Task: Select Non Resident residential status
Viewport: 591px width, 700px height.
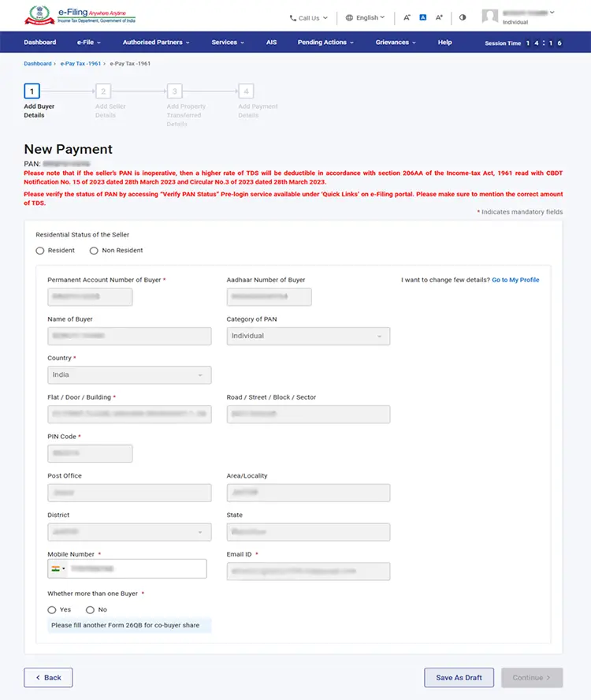Action: [x=94, y=251]
